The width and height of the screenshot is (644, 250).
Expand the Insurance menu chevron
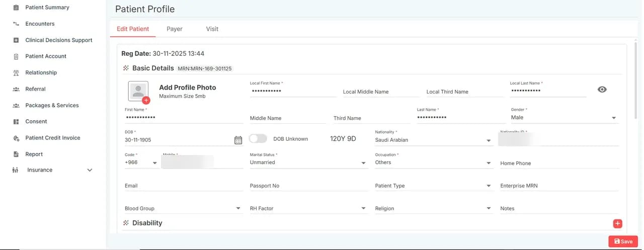pyautogui.click(x=90, y=170)
